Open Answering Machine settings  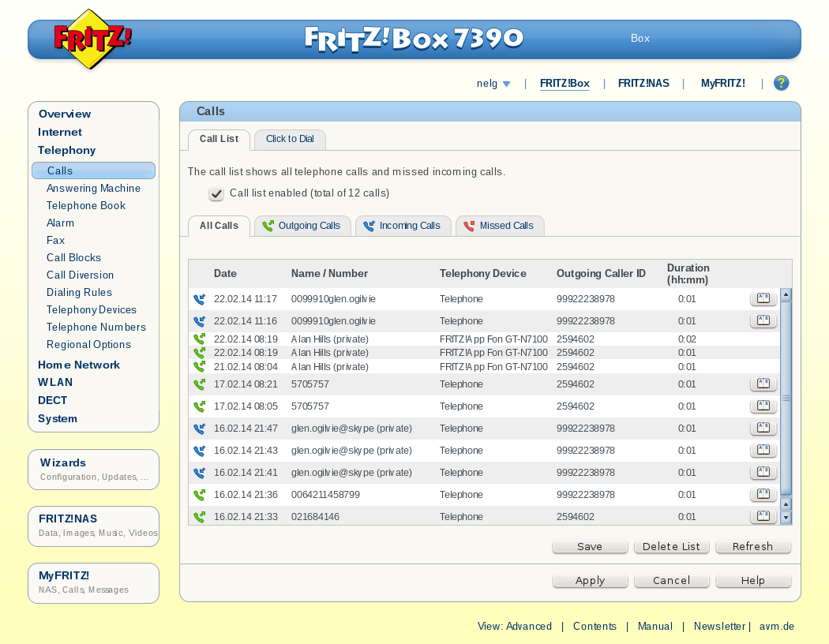[x=94, y=188]
